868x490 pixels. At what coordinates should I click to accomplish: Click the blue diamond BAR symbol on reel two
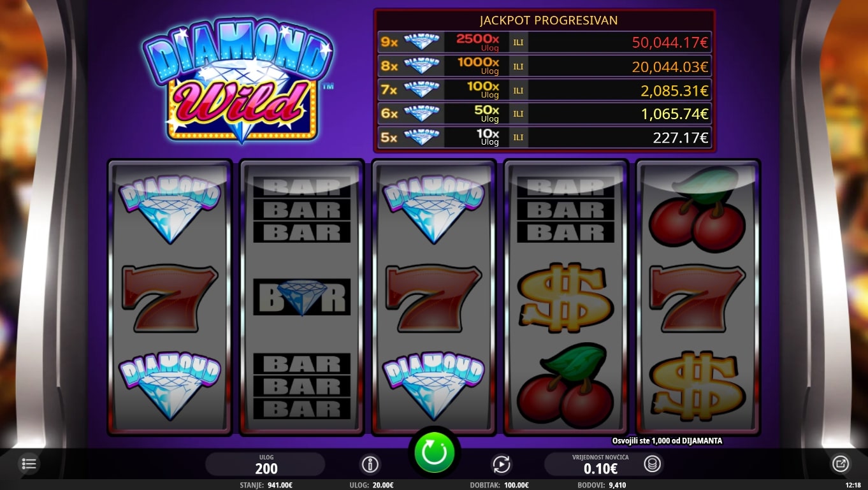tap(302, 297)
